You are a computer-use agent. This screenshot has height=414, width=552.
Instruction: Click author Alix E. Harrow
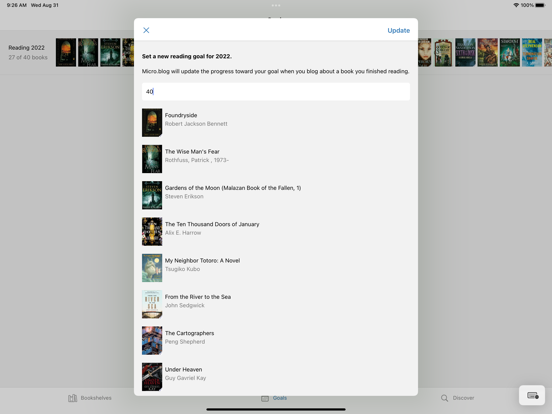(x=183, y=233)
